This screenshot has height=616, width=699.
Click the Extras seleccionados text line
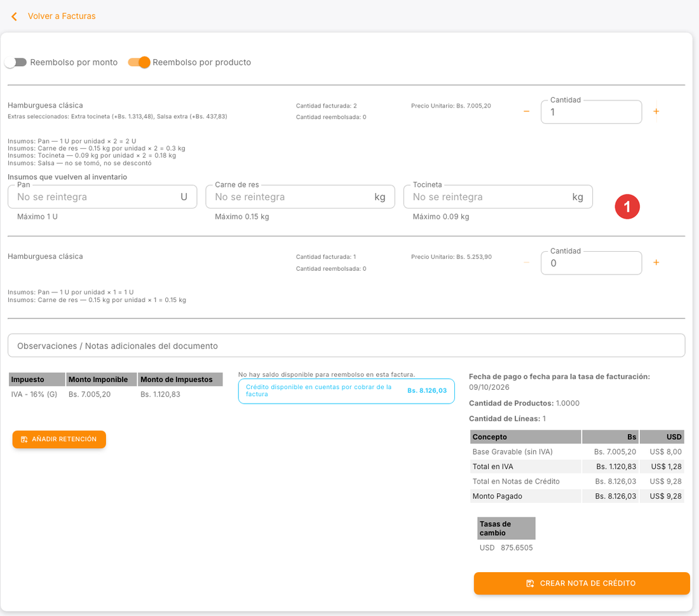point(118,116)
